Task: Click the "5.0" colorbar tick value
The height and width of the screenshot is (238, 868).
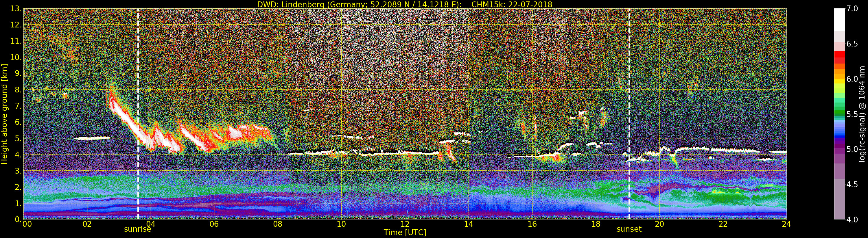Action: pos(852,149)
